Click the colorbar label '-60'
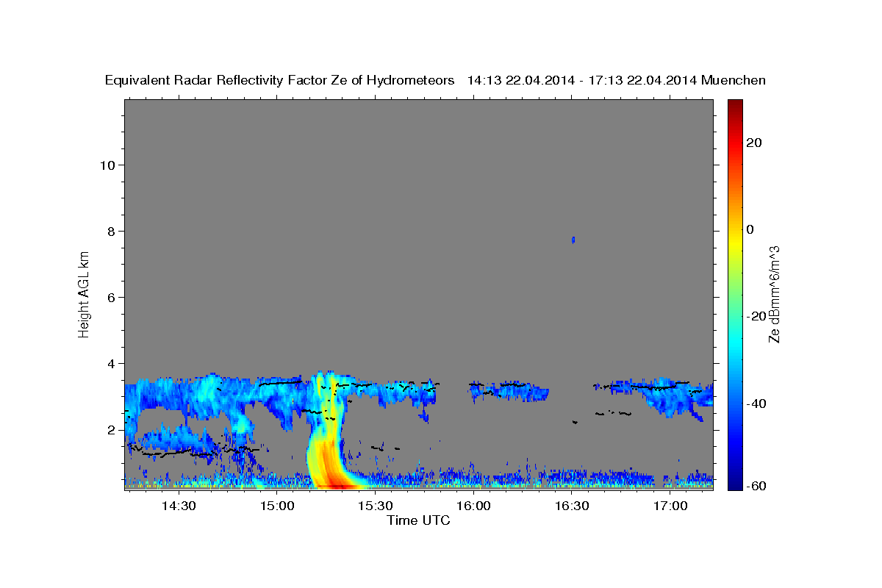 756,485
